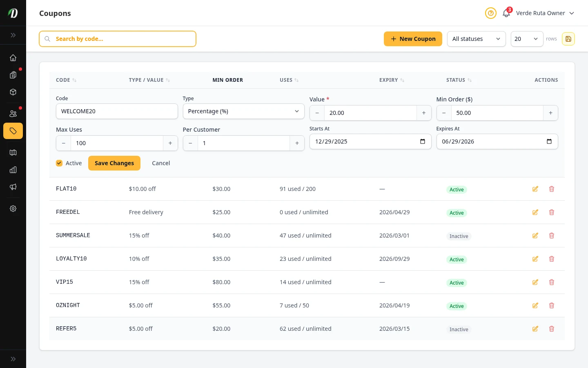Open the Marketing megaphone section

(x=13, y=187)
